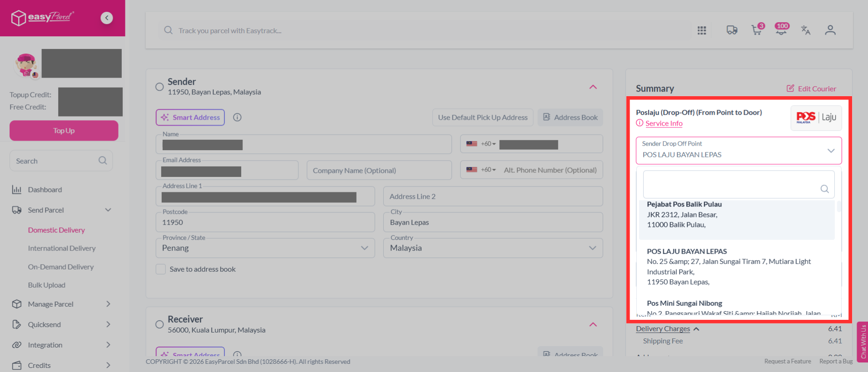Viewport: 868px width, 372px height.
Task: Click Edit Courier
Action: 811,88
